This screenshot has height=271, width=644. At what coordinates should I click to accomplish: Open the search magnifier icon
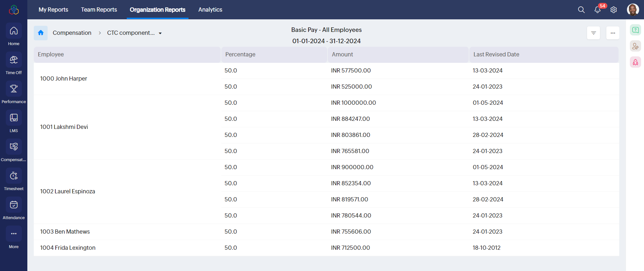tap(581, 10)
